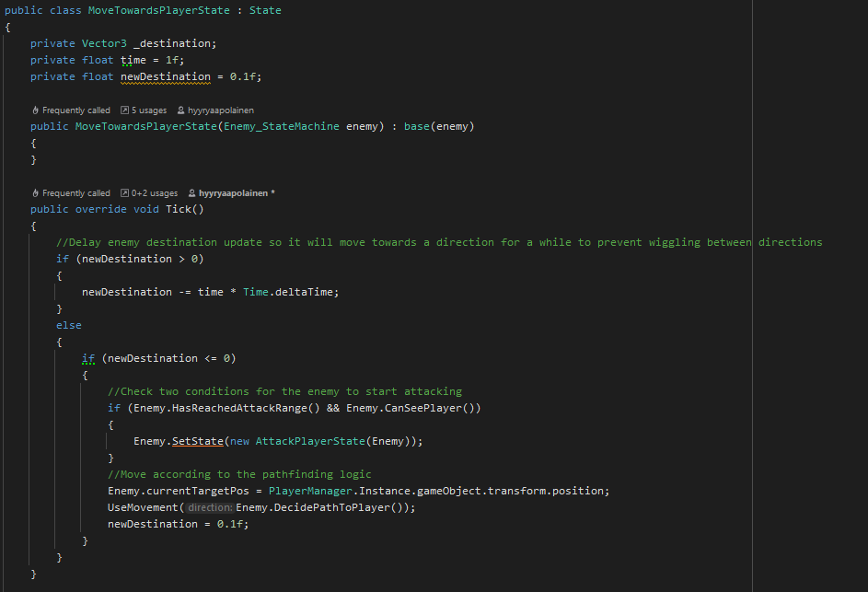This screenshot has width=868, height=592.
Task: Click the '0+2 usages' code lens link
Action: 155,193
